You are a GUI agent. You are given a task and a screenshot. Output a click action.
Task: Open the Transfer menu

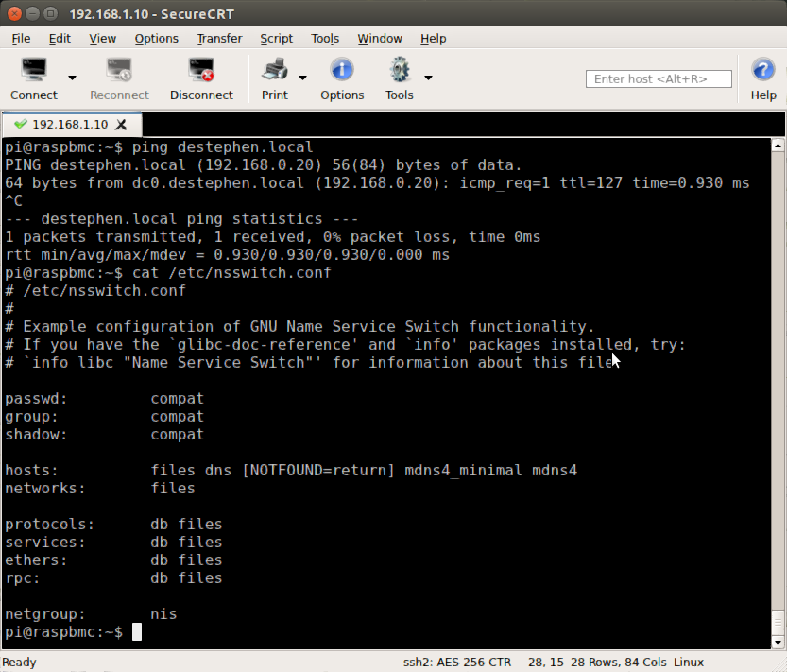coord(219,39)
